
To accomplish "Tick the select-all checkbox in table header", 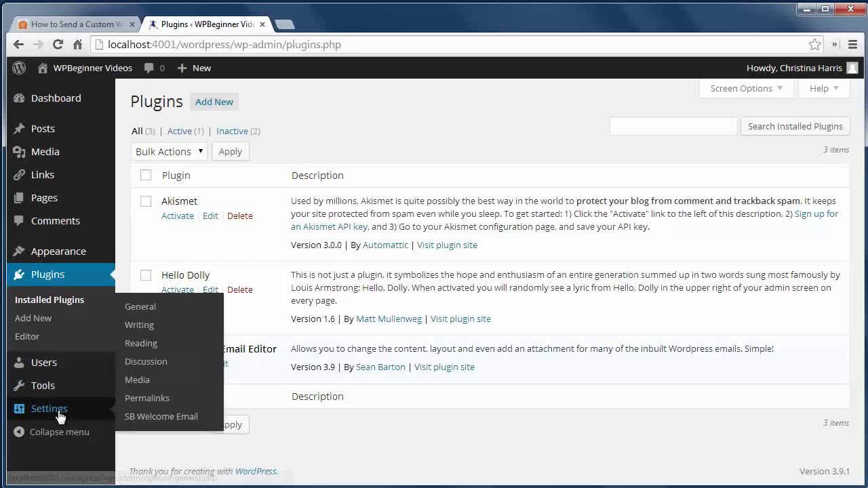I will tap(146, 175).
